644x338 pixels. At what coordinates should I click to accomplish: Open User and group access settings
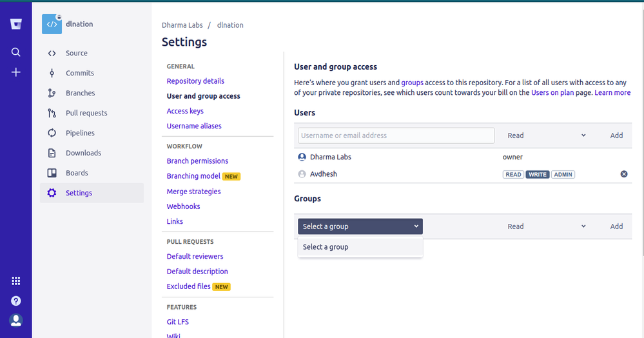(203, 96)
